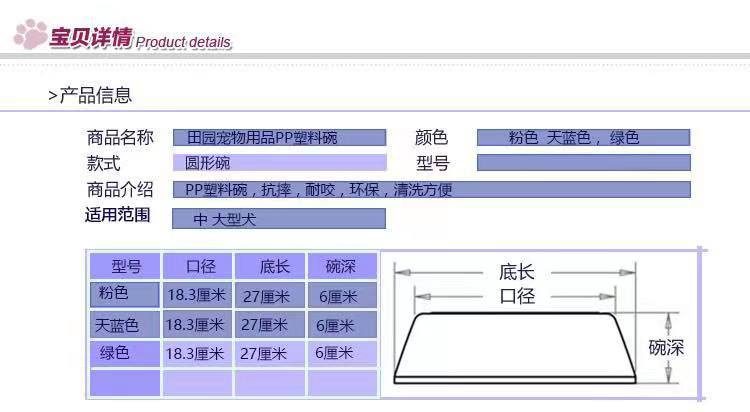Image resolution: width=750 pixels, height=412 pixels.
Task: Select the 天蓝色 row label cell
Action: pos(125,324)
